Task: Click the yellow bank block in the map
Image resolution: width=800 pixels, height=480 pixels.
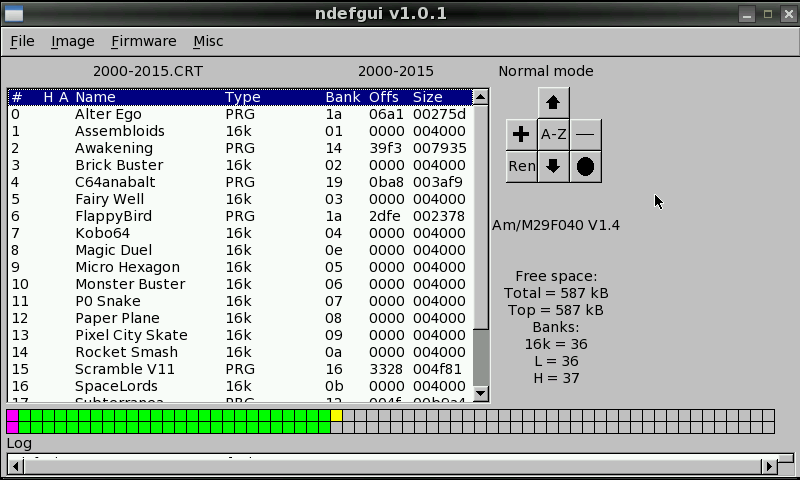Action: coord(336,415)
